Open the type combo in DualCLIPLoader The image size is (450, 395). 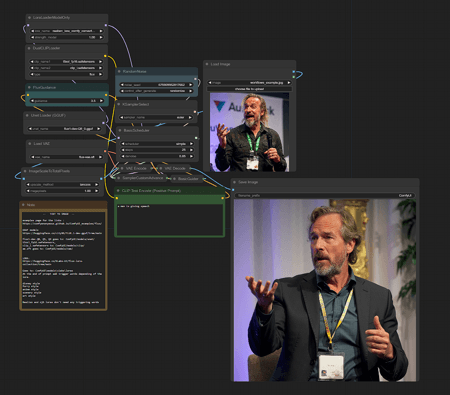pos(67,74)
